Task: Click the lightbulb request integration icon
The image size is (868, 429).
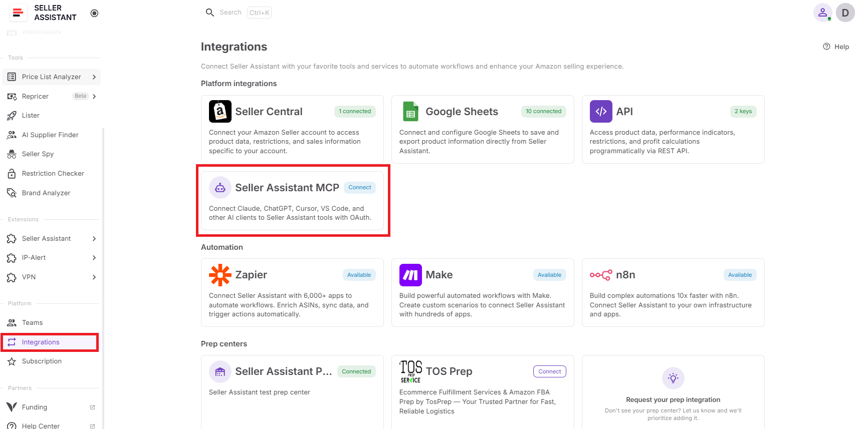Action: tap(673, 378)
